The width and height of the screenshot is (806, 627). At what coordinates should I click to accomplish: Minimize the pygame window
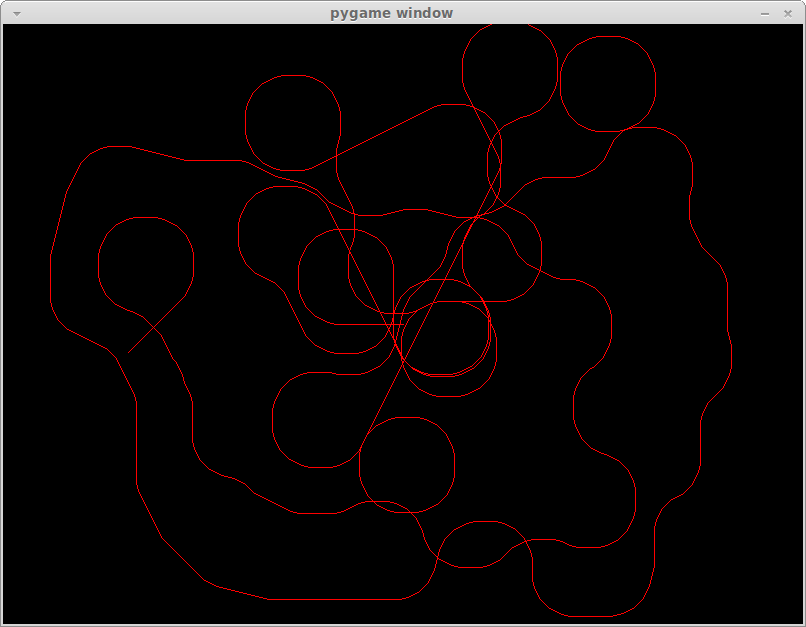point(765,13)
